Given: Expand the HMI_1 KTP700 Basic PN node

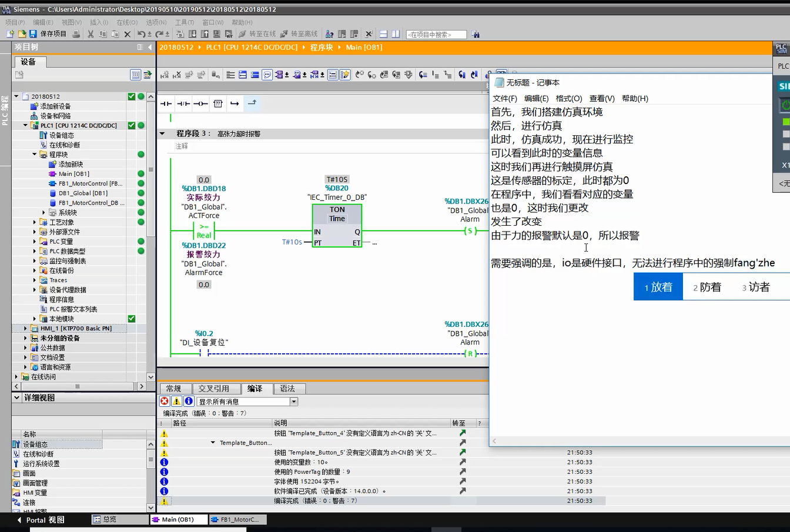Looking at the screenshot, I should tap(25, 329).
